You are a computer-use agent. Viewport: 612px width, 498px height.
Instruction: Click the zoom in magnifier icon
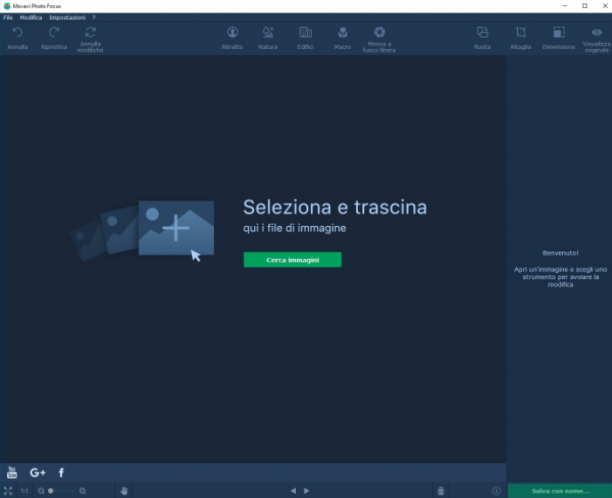[83, 491]
